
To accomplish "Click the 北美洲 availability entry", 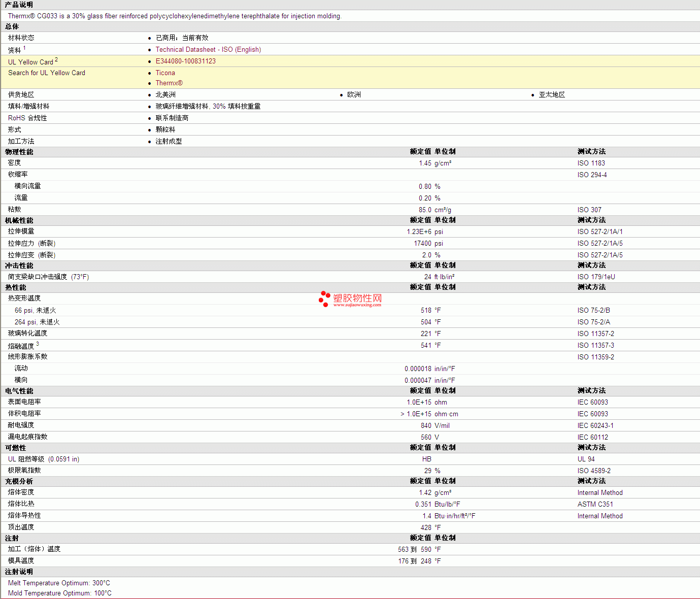I will pyautogui.click(x=165, y=95).
